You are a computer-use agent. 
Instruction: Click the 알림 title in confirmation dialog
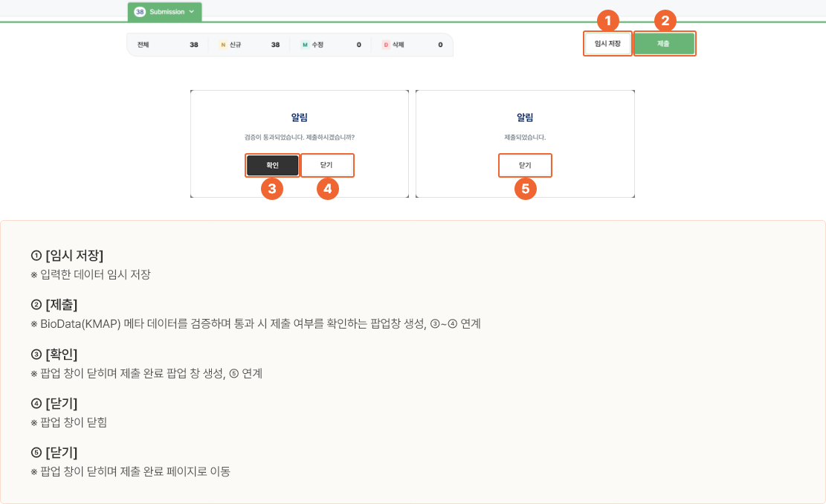point(299,117)
